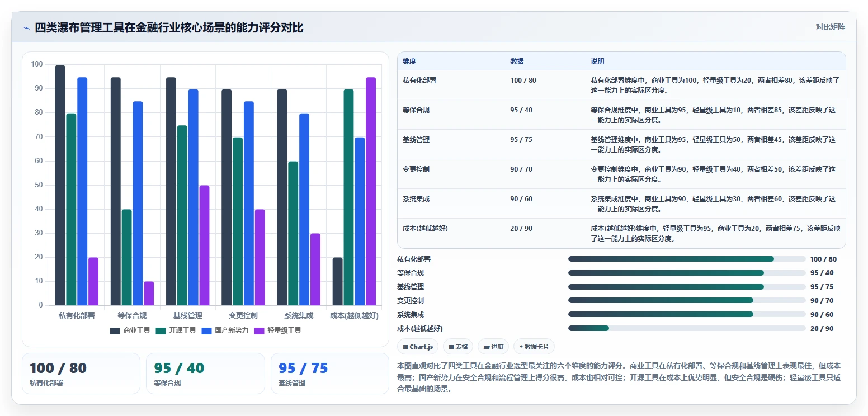Click the table data cell 90 / 60

pyautogui.click(x=521, y=198)
